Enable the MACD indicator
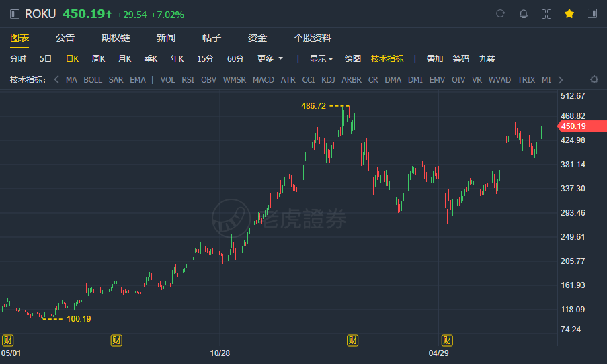Image resolution: width=607 pixels, height=364 pixels. [264, 80]
